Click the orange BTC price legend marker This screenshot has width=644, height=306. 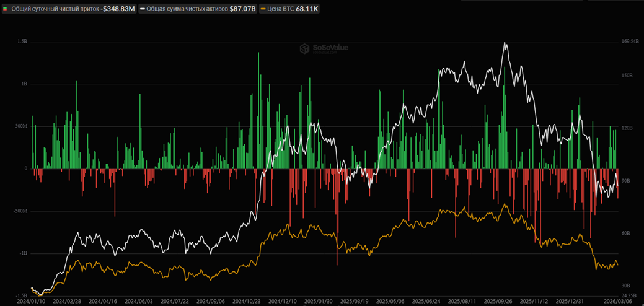[263, 9]
